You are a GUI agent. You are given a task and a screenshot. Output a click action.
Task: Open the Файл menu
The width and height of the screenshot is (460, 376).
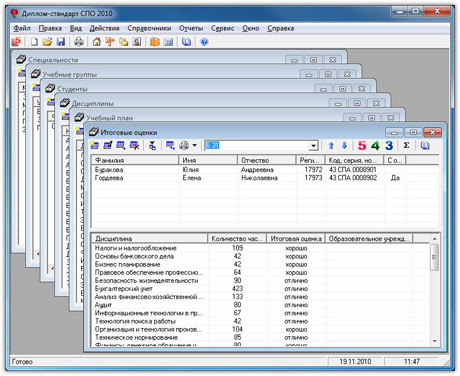tap(22, 28)
